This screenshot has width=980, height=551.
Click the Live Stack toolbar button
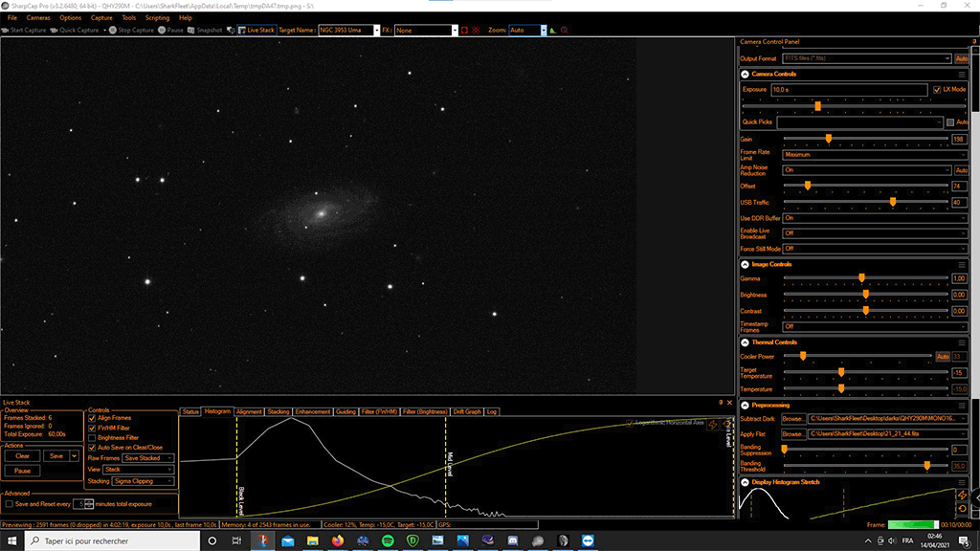(x=256, y=30)
